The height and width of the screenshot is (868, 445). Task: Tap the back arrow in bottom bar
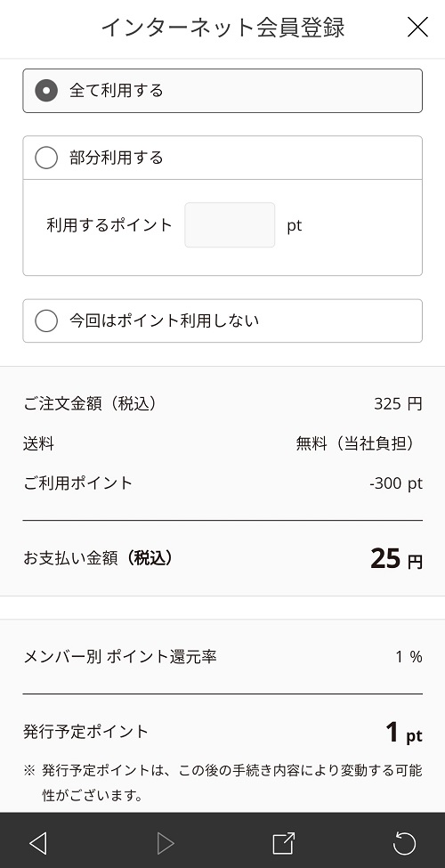[x=37, y=844]
